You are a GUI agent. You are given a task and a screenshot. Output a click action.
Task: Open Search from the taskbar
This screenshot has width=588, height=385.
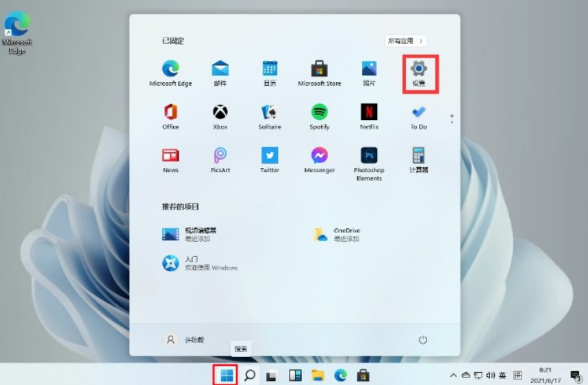coord(250,375)
